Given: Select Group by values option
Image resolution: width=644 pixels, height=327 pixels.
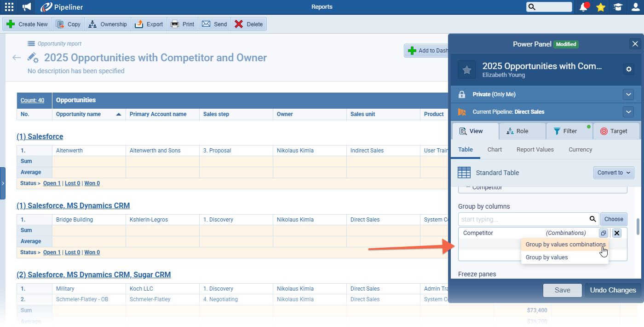Looking at the screenshot, I should click(546, 257).
